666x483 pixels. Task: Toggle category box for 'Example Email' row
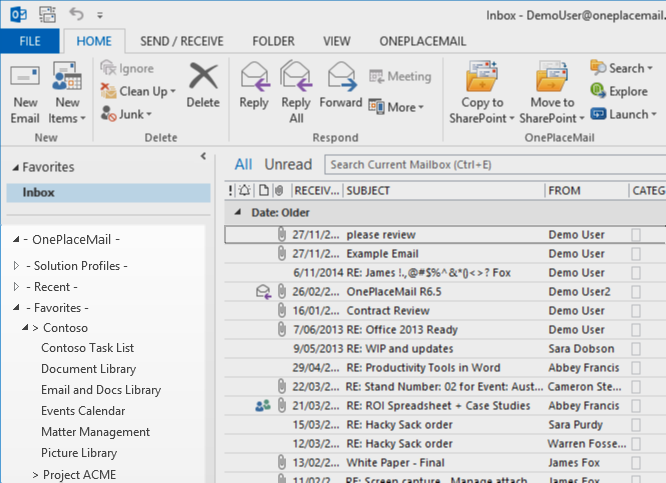[636, 254]
